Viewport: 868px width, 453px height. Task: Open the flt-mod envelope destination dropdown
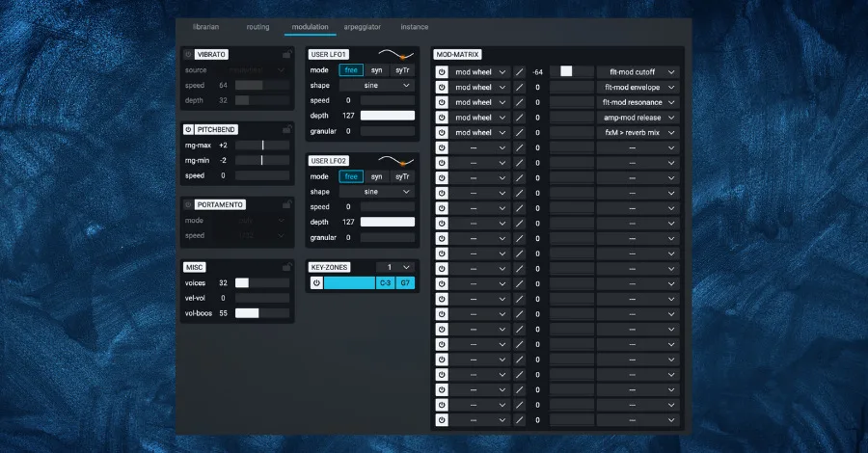637,87
